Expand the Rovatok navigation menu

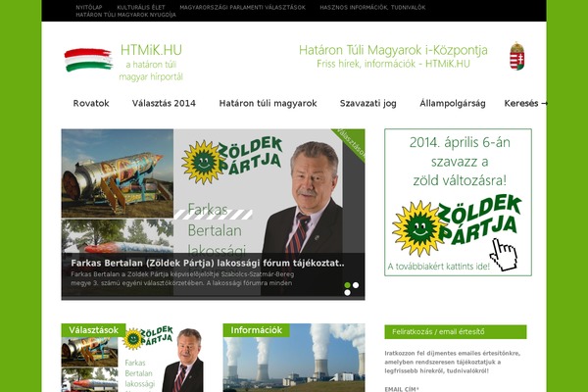[x=91, y=103]
